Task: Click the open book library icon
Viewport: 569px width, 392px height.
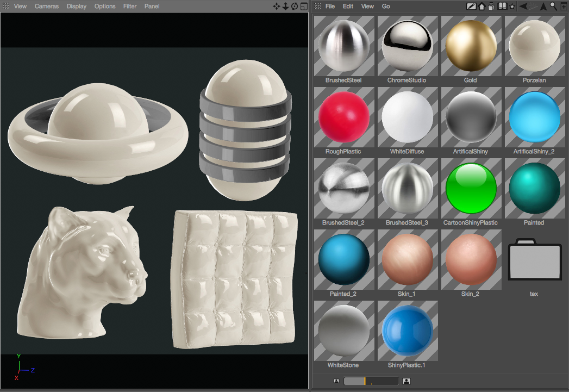Action: click(x=503, y=6)
